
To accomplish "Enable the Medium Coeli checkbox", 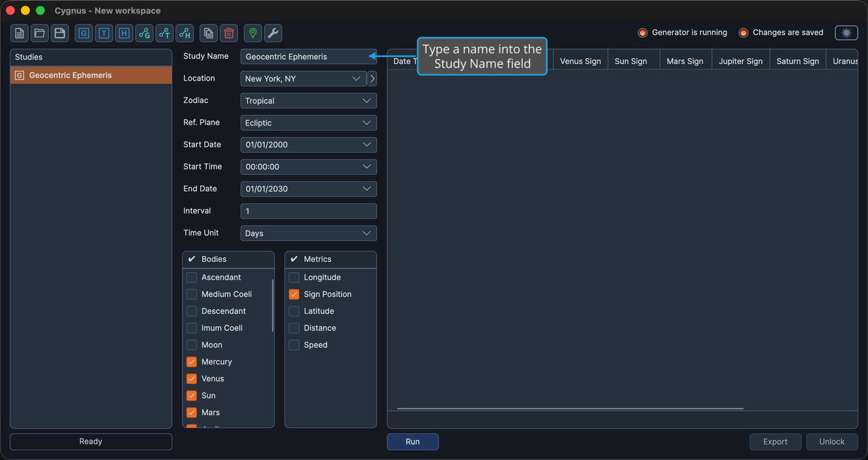I will click(192, 294).
